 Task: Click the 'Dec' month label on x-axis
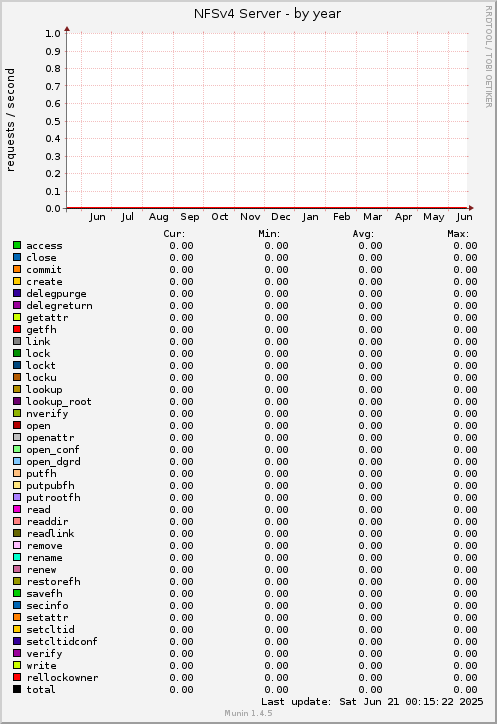point(281,217)
